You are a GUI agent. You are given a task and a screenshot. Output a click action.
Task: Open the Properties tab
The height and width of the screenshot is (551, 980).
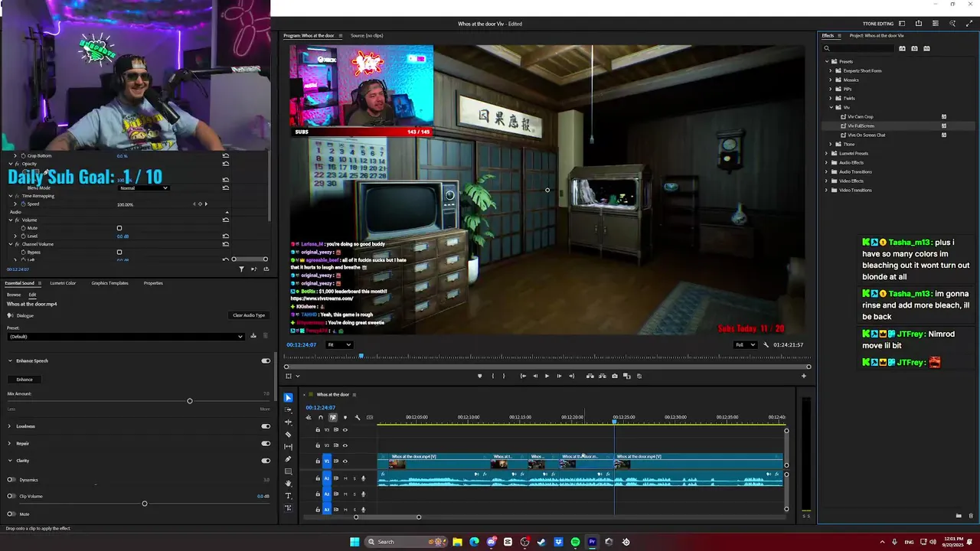click(x=153, y=283)
